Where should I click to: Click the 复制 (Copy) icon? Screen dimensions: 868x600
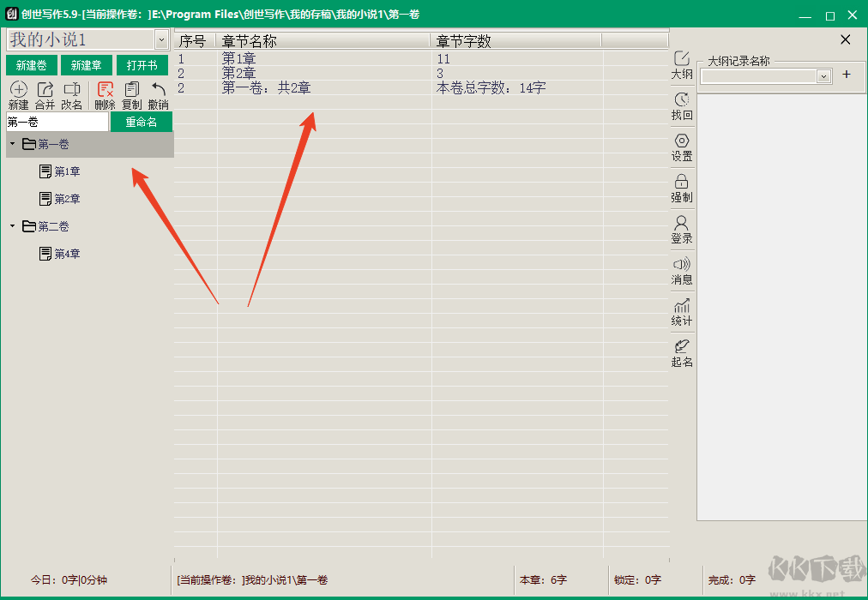pos(132,90)
